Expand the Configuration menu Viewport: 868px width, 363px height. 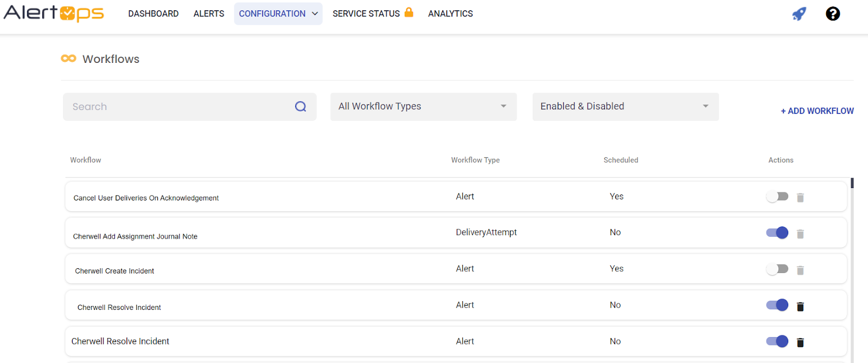[x=278, y=14]
